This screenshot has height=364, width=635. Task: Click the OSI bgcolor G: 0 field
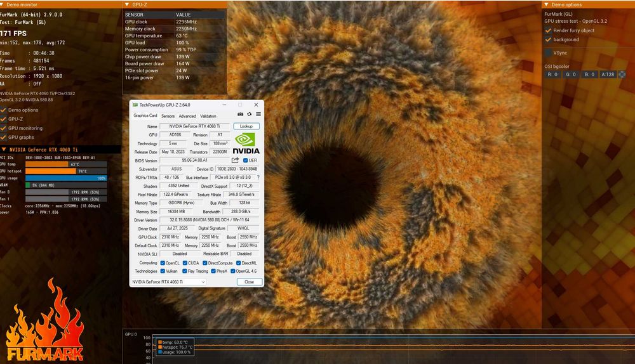coord(571,74)
